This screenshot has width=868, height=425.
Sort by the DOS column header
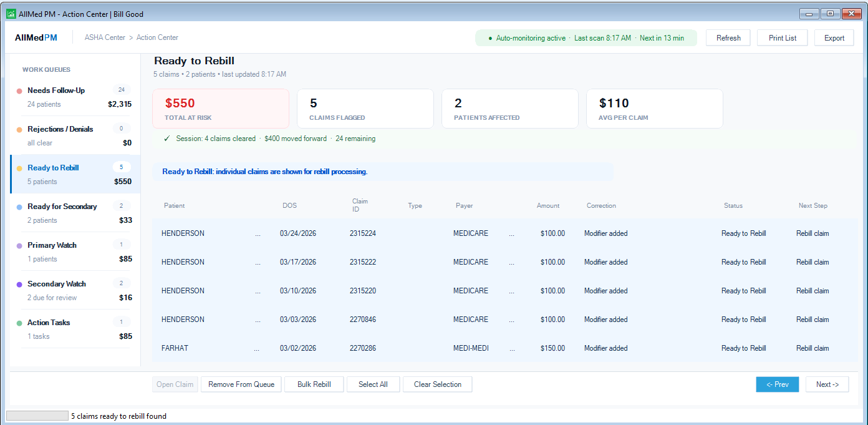point(289,205)
